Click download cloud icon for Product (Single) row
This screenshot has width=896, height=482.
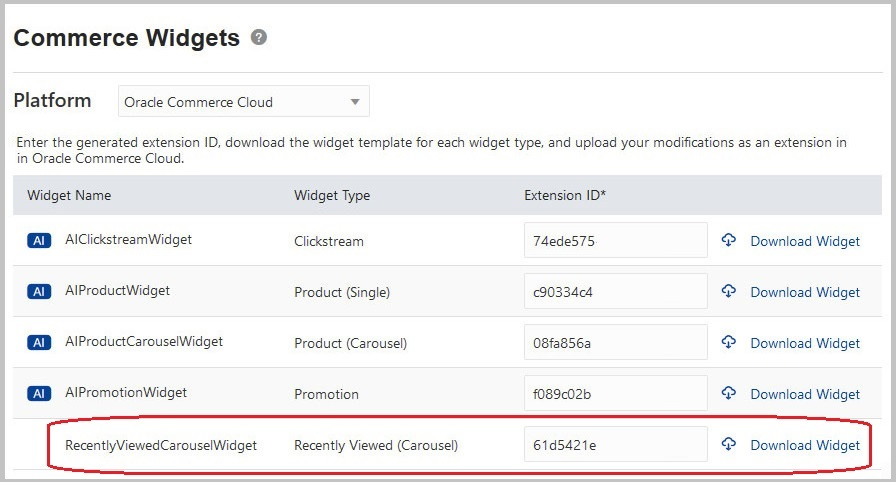click(x=729, y=291)
